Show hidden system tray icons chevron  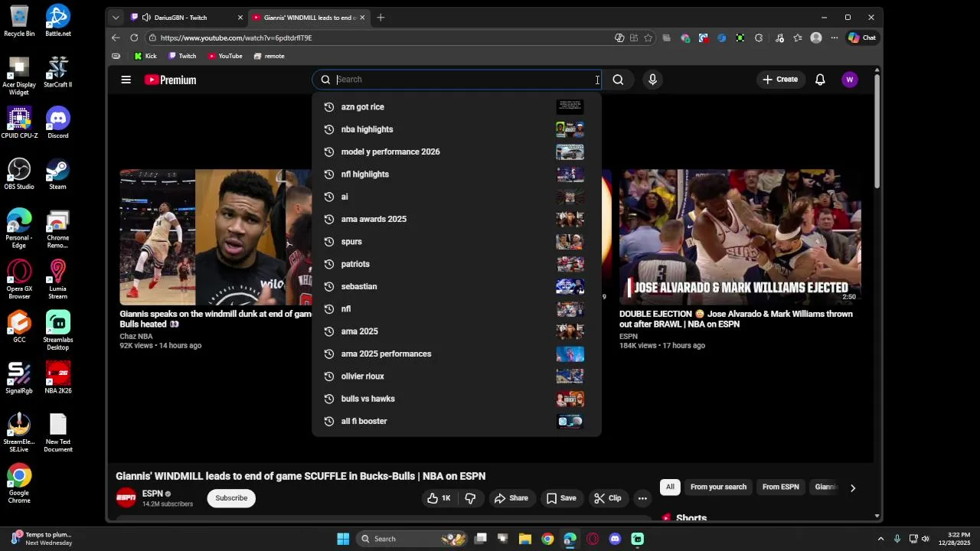pos(880,539)
